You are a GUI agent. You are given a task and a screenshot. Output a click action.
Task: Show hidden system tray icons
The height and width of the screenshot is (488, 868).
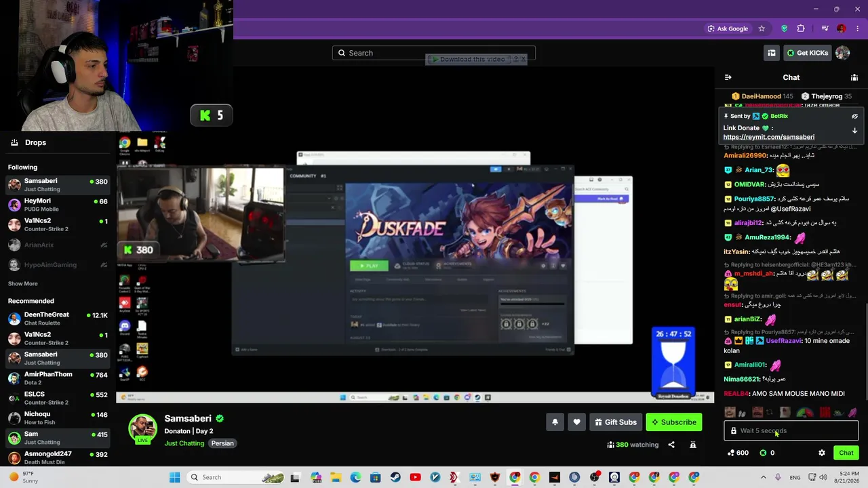tap(764, 477)
